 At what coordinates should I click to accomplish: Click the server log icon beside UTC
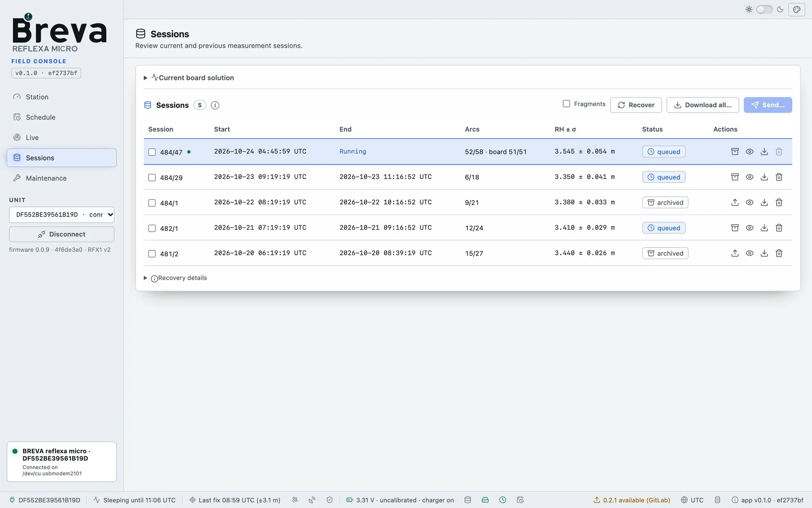point(717,500)
